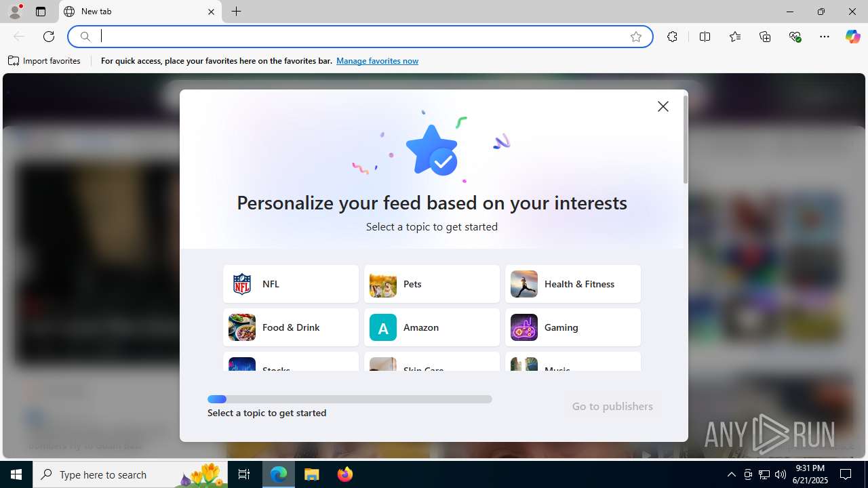Image resolution: width=868 pixels, height=488 pixels.
Task: Open Browser essentials heart icon
Action: [x=795, y=37]
